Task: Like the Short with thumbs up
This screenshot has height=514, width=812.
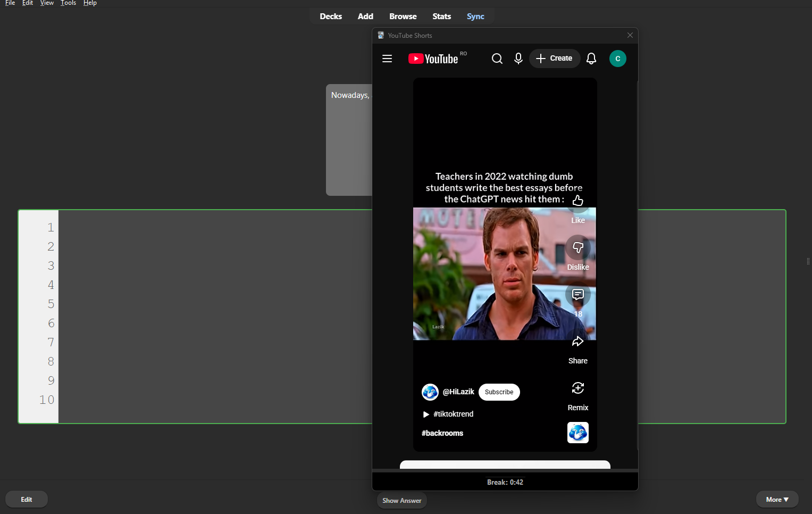Action: [578, 201]
